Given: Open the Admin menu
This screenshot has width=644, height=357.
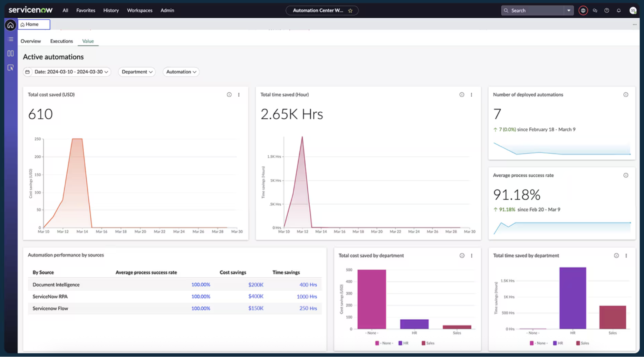Looking at the screenshot, I should tap(167, 10).
